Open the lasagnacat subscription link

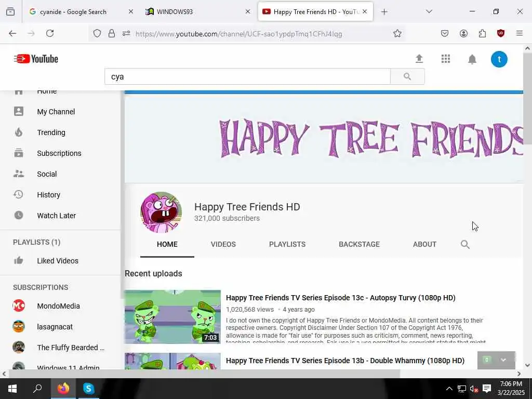pyautogui.click(x=55, y=327)
